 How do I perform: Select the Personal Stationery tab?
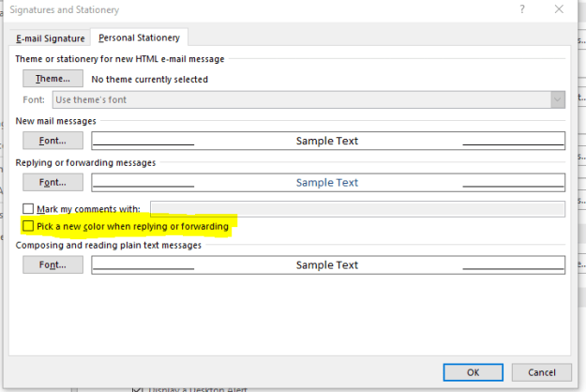click(139, 38)
